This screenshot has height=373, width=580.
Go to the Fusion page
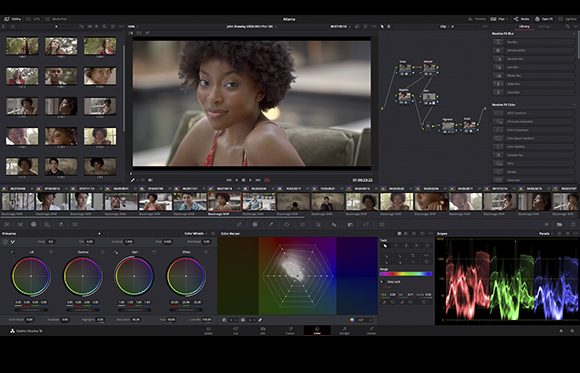[x=290, y=330]
